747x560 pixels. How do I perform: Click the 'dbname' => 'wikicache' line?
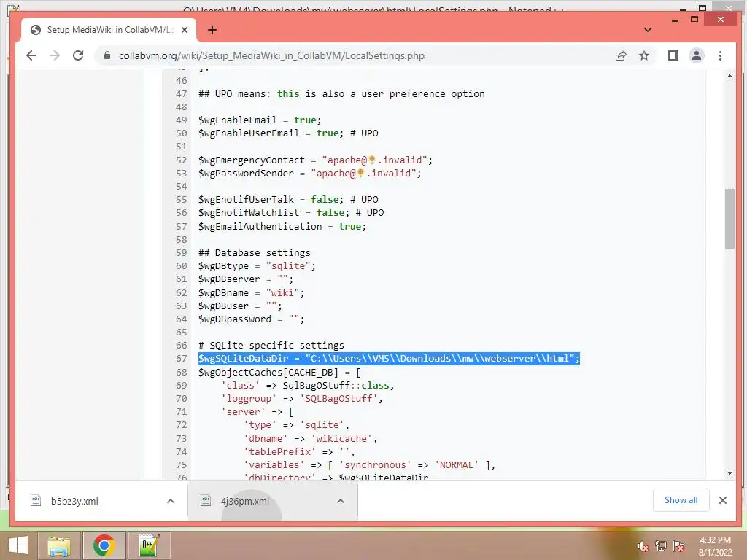[x=310, y=438]
